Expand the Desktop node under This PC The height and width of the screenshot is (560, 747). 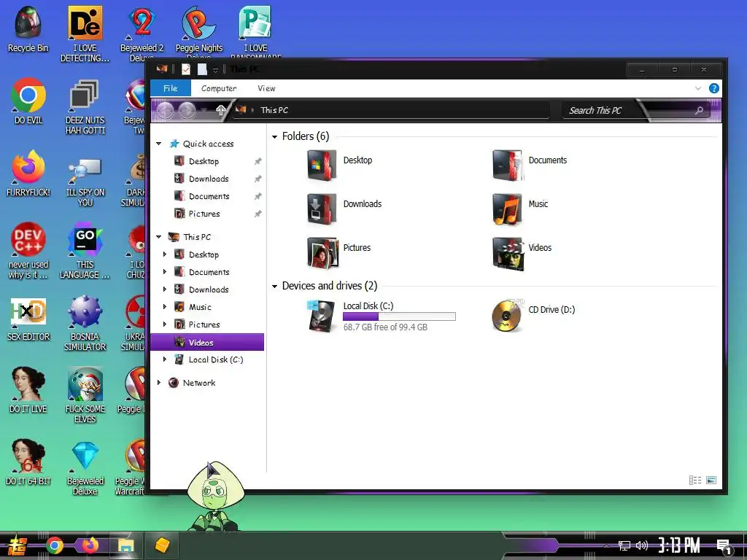pyautogui.click(x=165, y=254)
